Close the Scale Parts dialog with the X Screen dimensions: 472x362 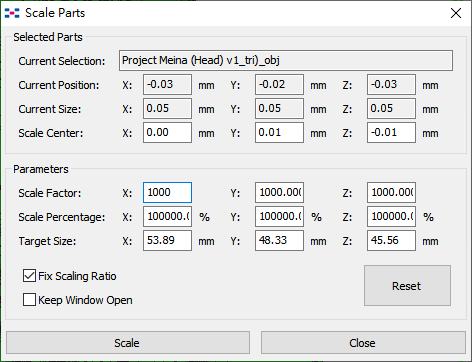coord(456,13)
